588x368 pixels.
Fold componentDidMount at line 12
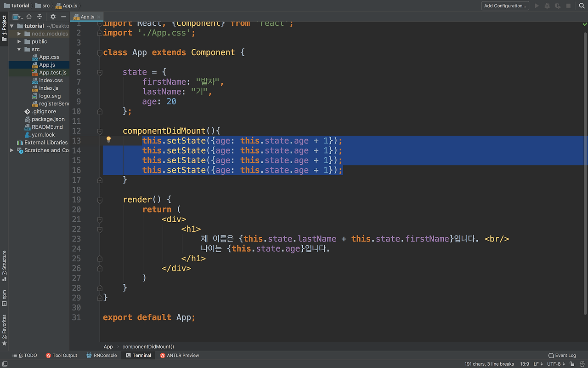pos(100,131)
